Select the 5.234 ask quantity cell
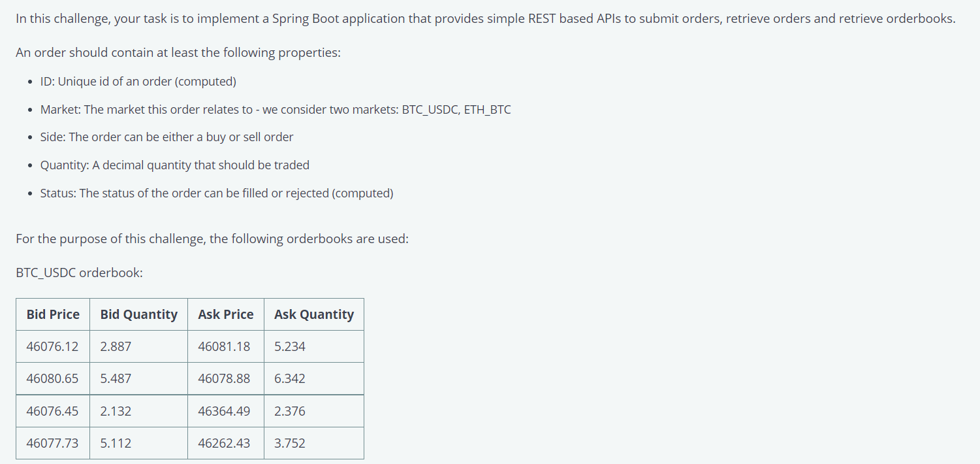This screenshot has height=464, width=980. point(314,346)
